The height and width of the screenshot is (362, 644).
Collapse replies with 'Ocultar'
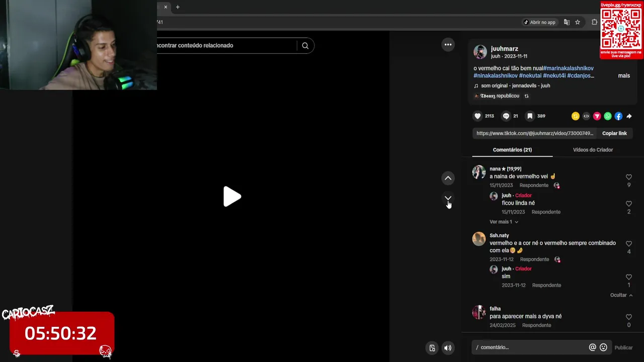tap(621, 295)
